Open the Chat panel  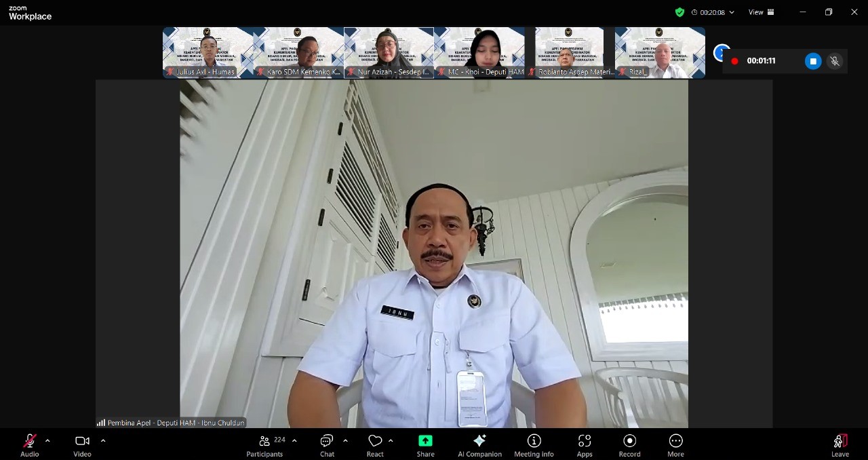point(327,442)
